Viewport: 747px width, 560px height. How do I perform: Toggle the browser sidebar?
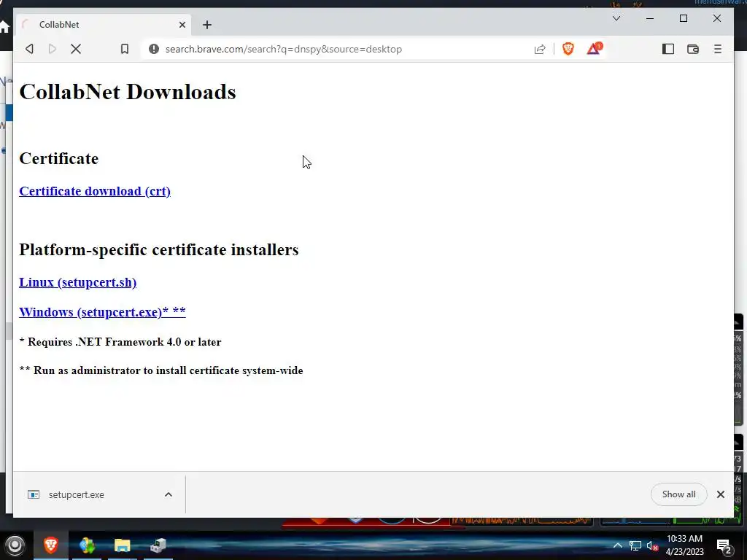coord(668,49)
